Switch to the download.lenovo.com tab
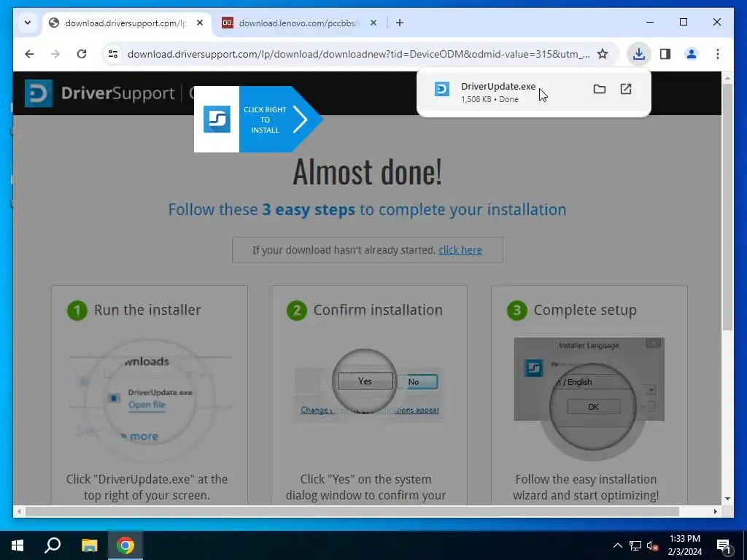The width and height of the screenshot is (747, 560). [x=298, y=23]
